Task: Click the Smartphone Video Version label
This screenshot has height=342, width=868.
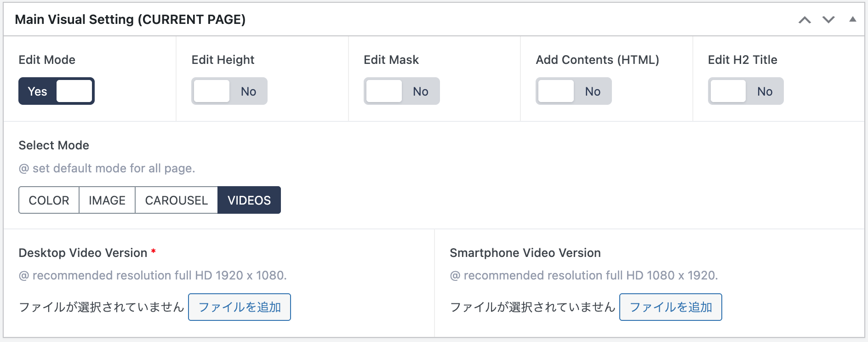Action: pos(525,253)
